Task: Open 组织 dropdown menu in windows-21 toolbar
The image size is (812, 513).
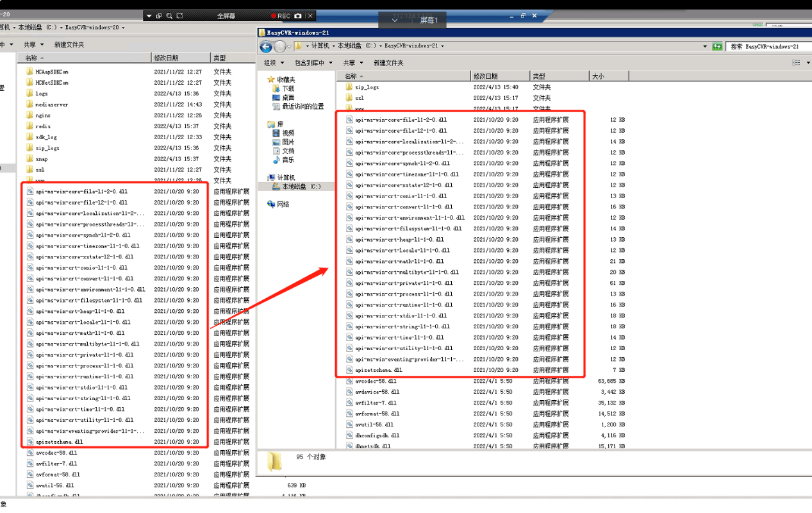Action: click(274, 63)
